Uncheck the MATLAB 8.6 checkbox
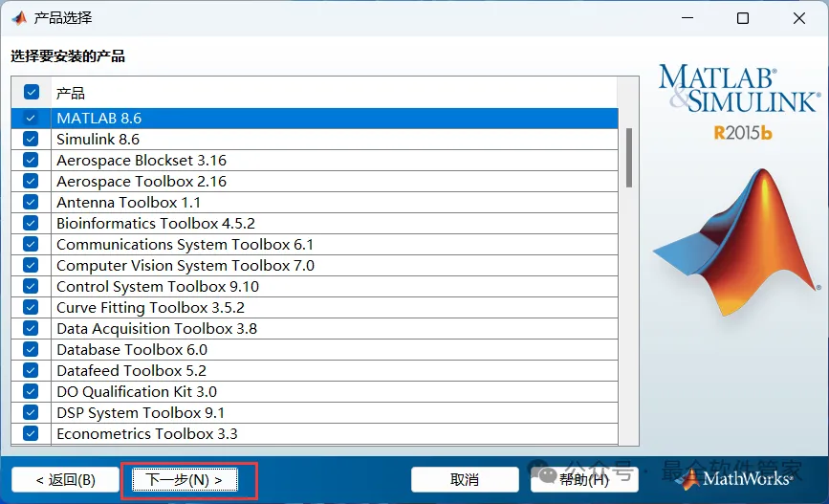 (31, 118)
